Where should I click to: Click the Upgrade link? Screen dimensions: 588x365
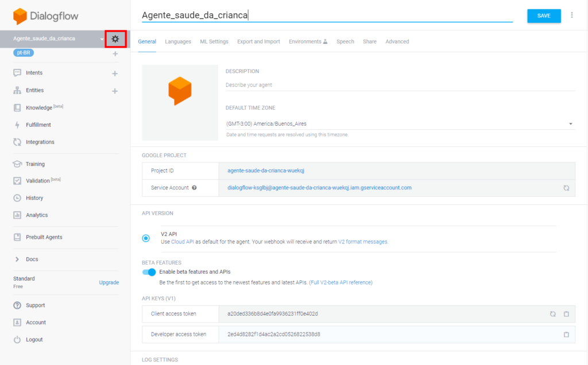[x=109, y=282]
